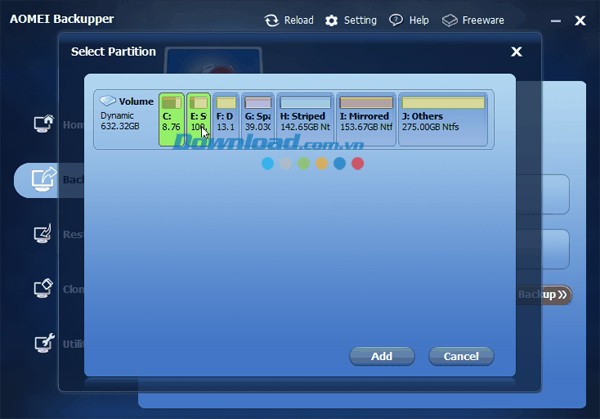Screen dimensions: 600x419
Task: Open the Clone sidebar icon
Action: [44, 289]
